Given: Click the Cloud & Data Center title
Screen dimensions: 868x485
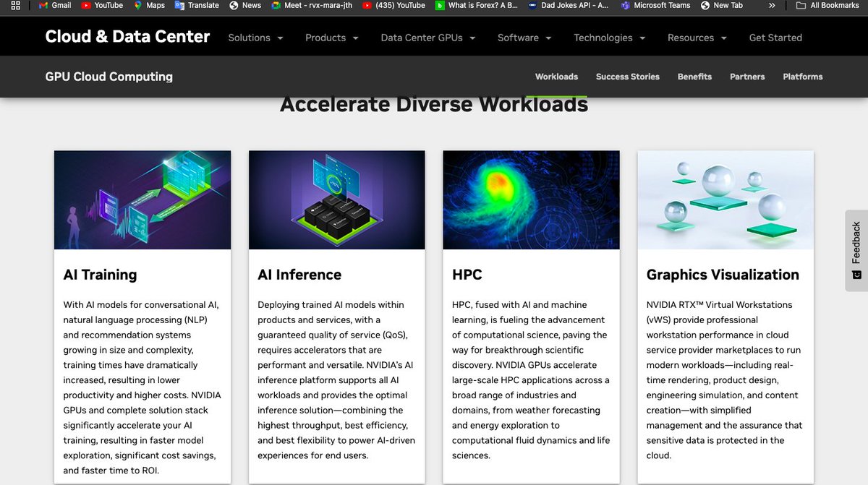Looking at the screenshot, I should 127,37.
